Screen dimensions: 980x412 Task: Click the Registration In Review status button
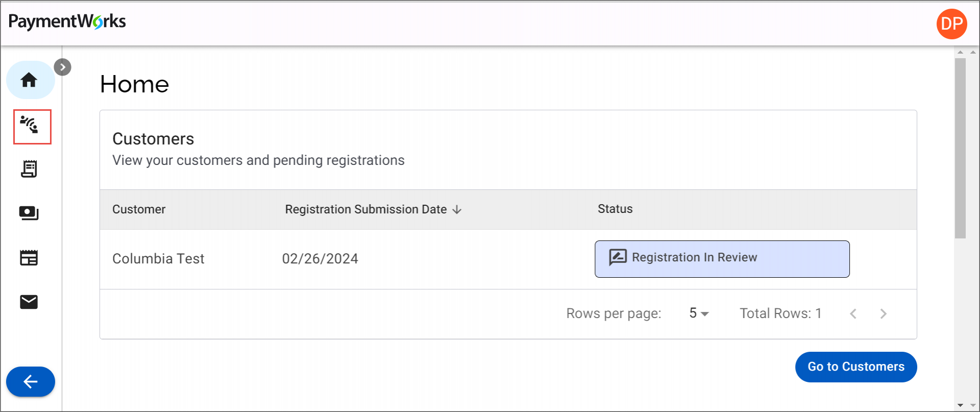(x=722, y=259)
